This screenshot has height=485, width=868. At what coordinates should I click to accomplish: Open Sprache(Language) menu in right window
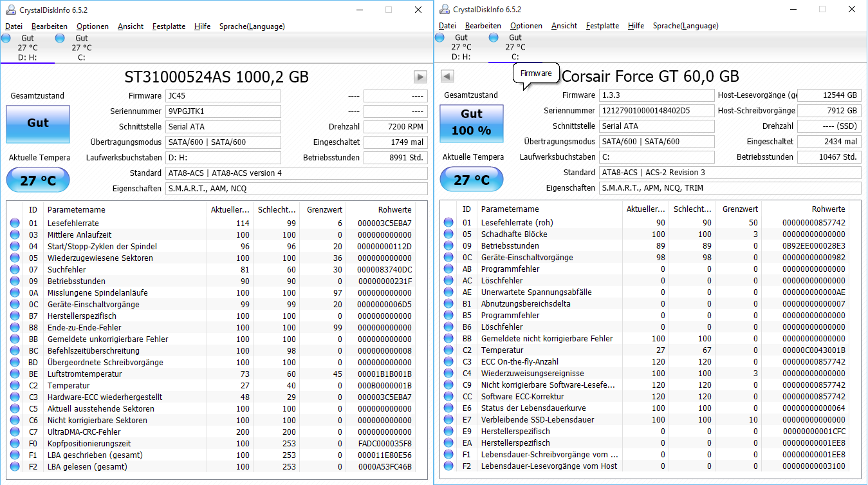(685, 26)
